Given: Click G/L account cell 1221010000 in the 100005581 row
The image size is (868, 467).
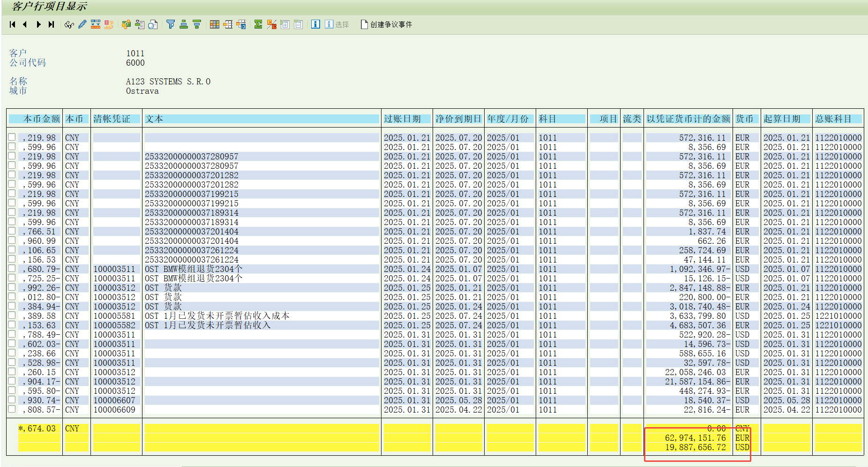Looking at the screenshot, I should click(838, 316).
